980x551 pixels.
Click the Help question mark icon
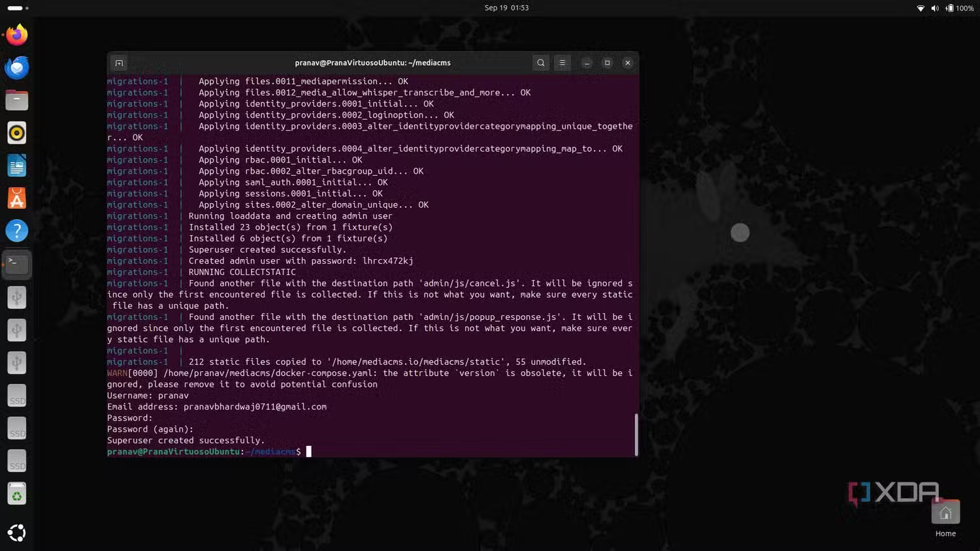click(x=17, y=231)
